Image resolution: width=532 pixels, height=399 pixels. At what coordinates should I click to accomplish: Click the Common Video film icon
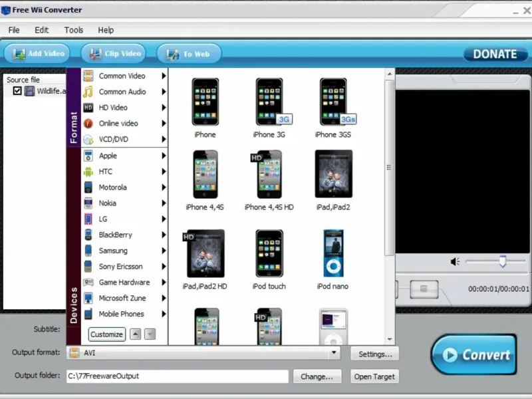click(x=88, y=76)
